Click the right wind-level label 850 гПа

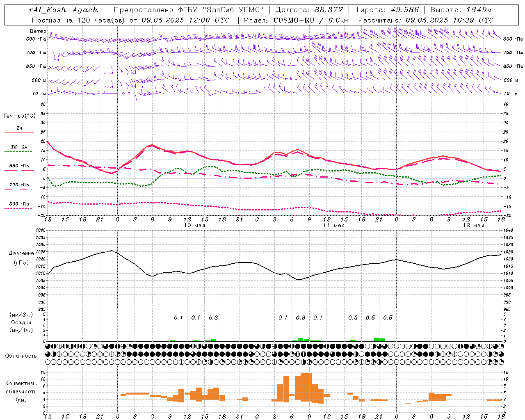point(513,66)
